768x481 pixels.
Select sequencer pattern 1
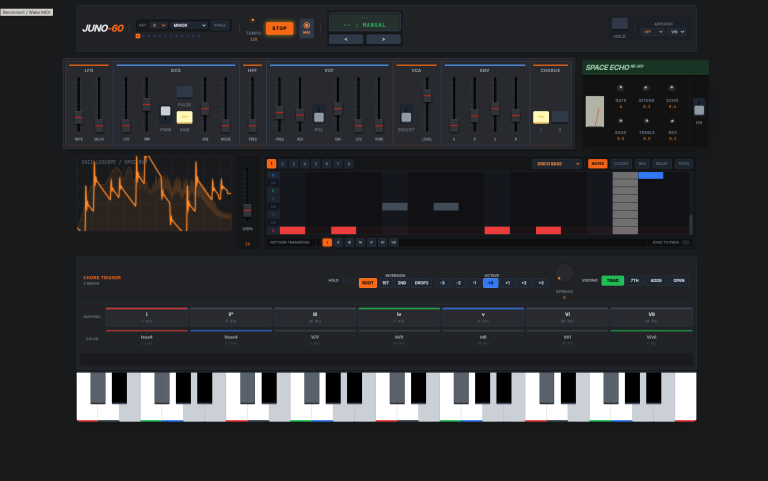(271, 164)
